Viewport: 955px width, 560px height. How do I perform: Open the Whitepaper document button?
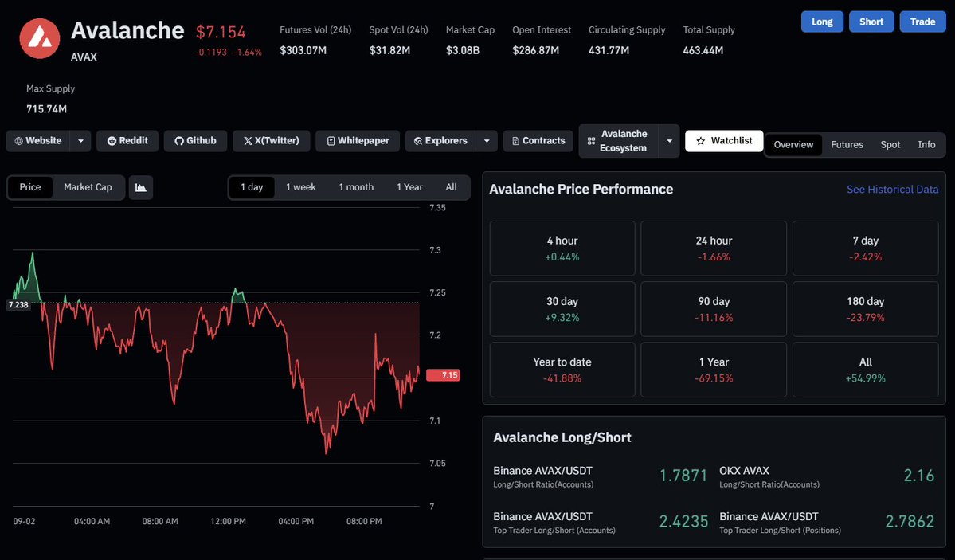pos(358,141)
